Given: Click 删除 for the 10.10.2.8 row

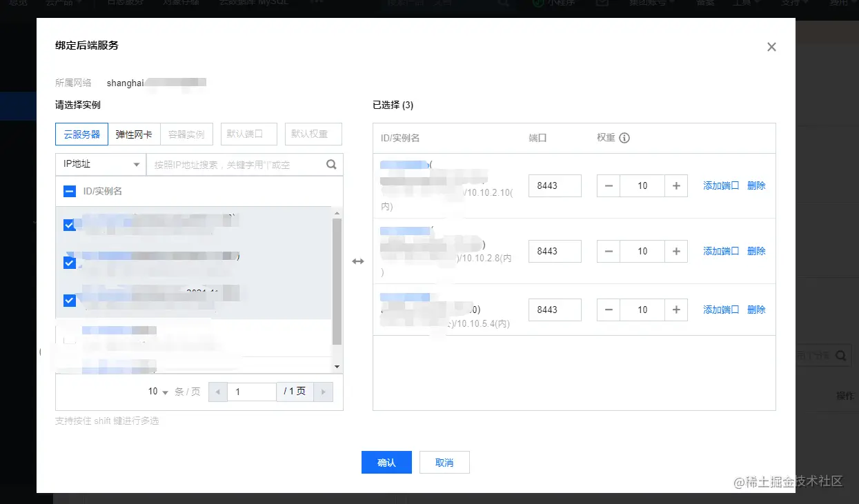Looking at the screenshot, I should [756, 251].
